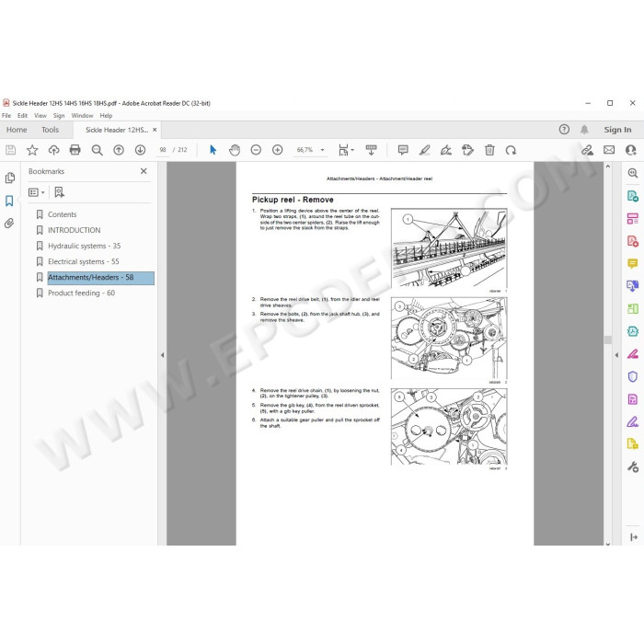The height and width of the screenshot is (644, 644).
Task: Click find current bookmark icon
Action: click(x=59, y=192)
